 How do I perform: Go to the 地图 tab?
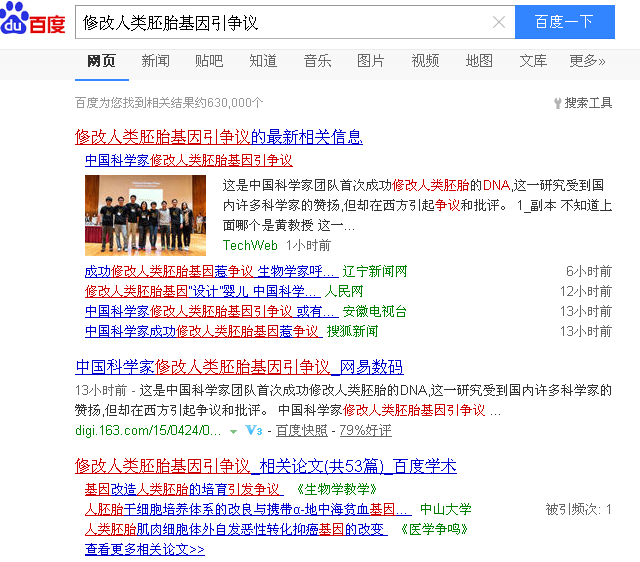pyautogui.click(x=479, y=61)
